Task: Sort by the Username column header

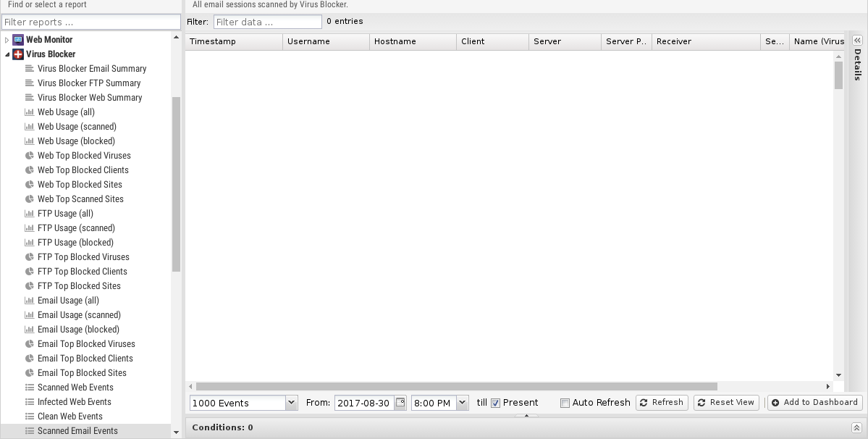Action: tap(326, 41)
